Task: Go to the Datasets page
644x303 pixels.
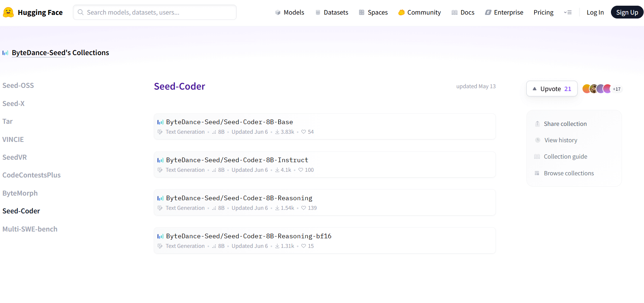Action: point(332,12)
